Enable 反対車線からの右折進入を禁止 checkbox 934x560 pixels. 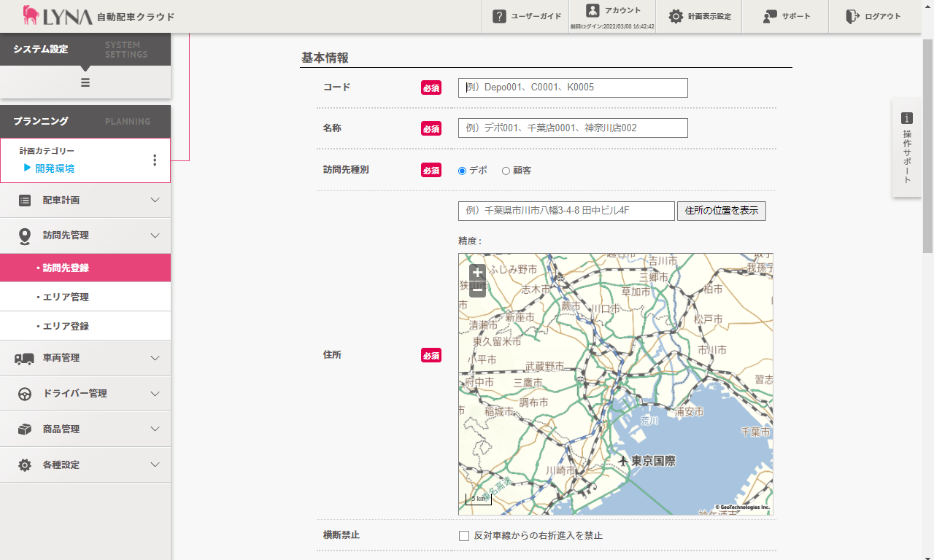coord(464,536)
